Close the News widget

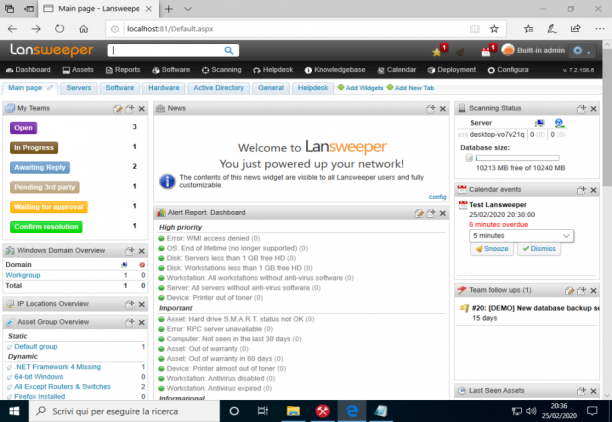click(x=443, y=109)
